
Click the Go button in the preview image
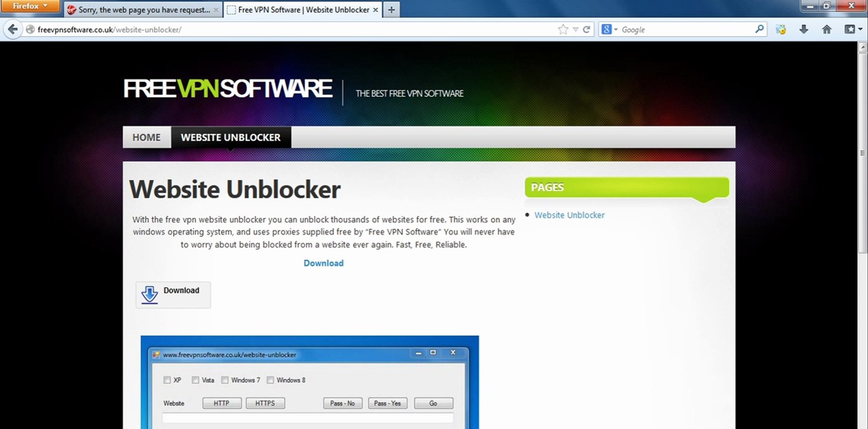click(x=433, y=403)
